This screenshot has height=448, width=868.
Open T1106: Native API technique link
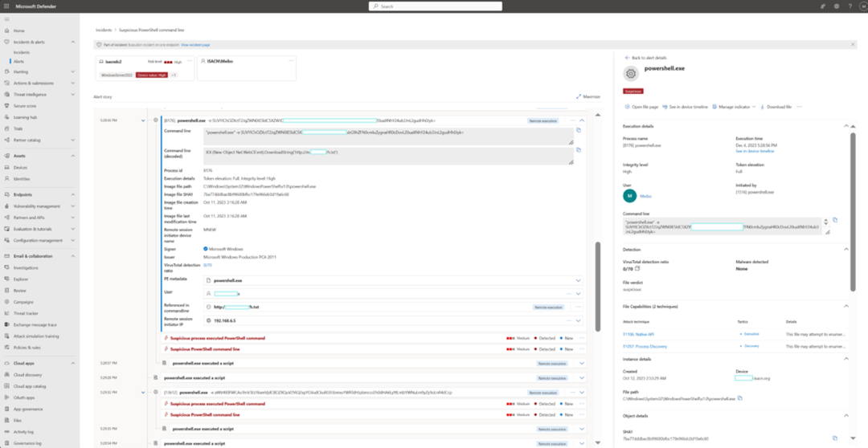(x=638, y=334)
